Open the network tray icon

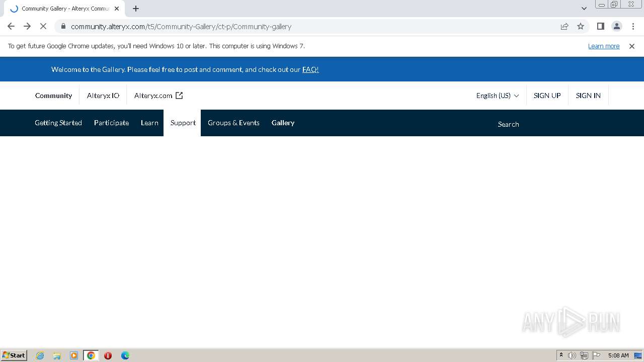tap(584, 355)
